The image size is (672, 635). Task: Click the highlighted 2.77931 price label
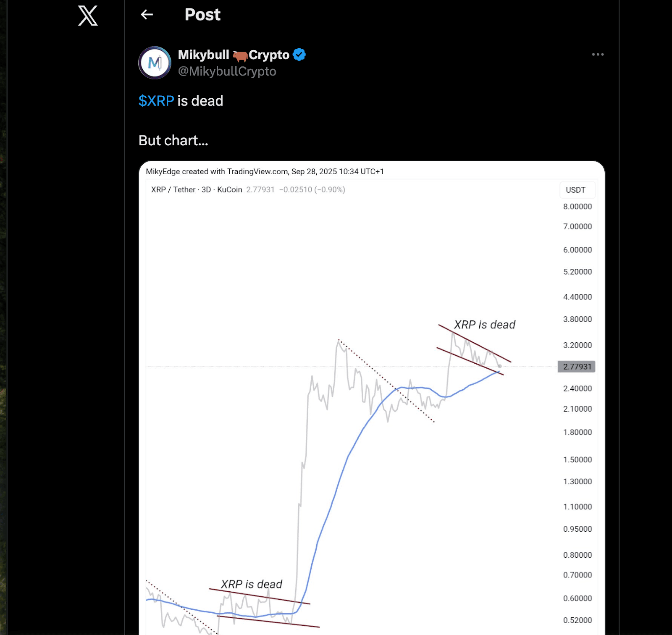[x=576, y=367]
